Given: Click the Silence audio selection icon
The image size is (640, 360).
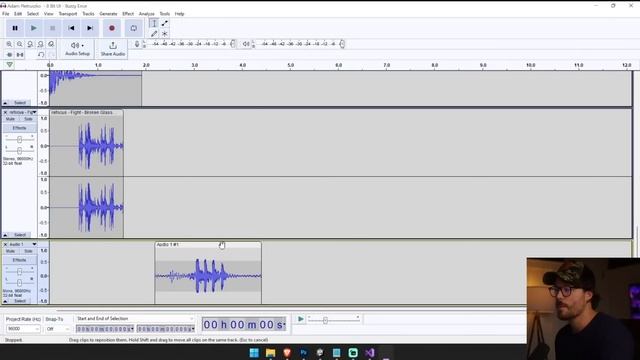Looking at the screenshot, I should coord(20,55).
